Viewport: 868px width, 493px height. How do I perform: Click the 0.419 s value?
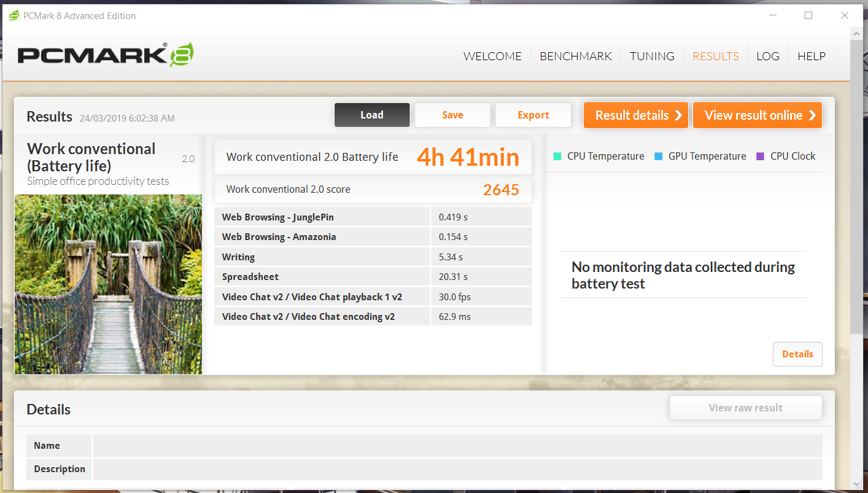pos(453,217)
